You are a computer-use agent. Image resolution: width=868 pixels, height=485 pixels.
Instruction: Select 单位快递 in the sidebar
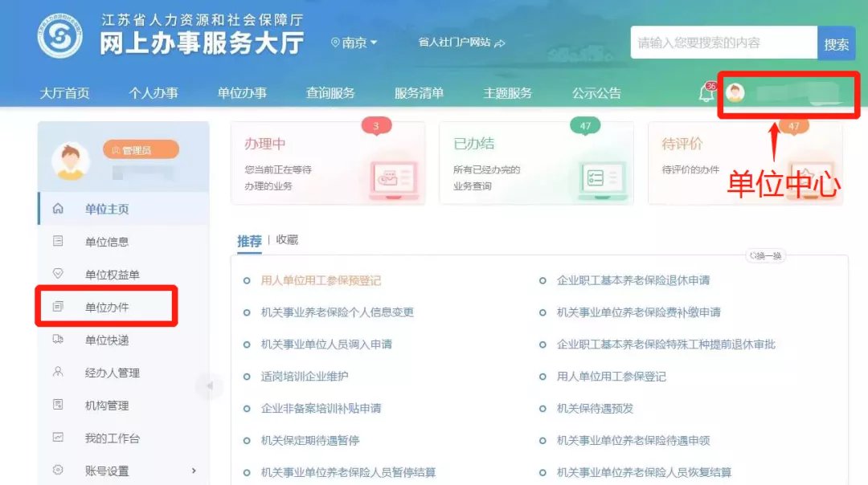point(124,340)
